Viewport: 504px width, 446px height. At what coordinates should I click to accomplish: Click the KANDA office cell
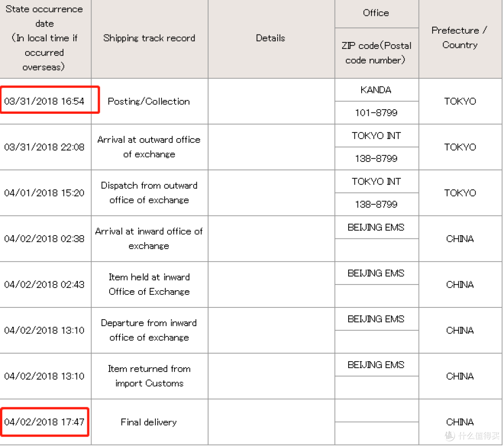coord(376,90)
